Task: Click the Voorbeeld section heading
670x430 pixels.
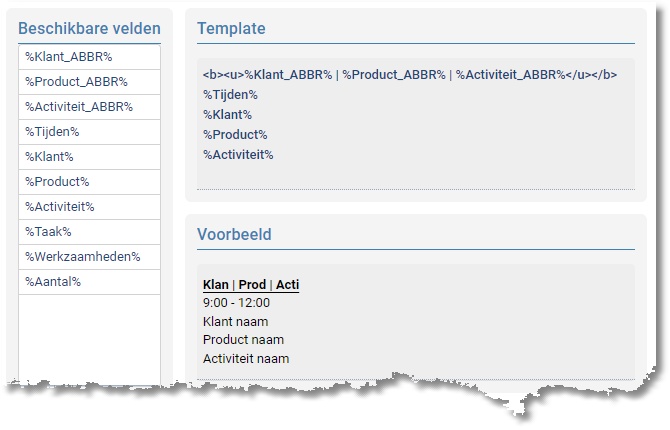Action: tap(234, 235)
